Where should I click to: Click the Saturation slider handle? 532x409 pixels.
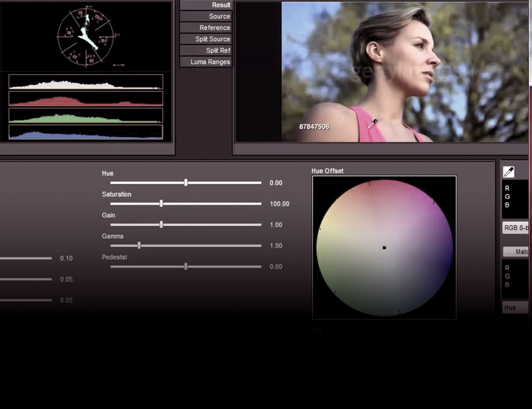tap(161, 204)
